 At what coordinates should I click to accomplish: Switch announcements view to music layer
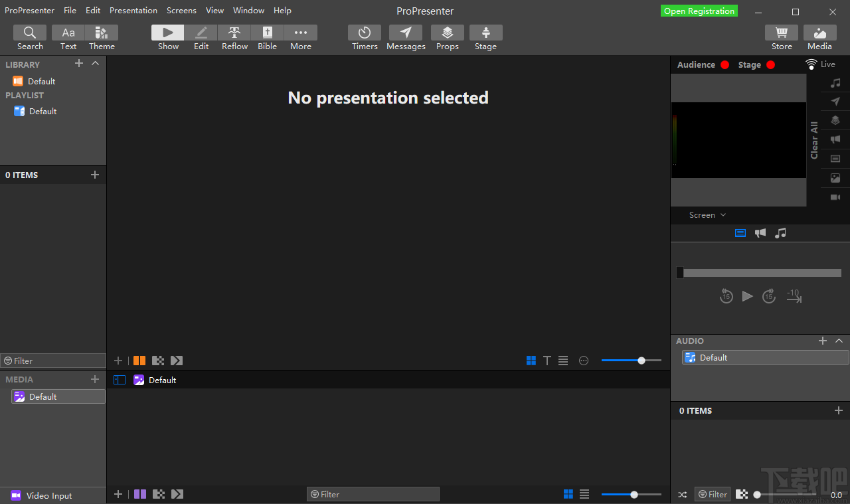pos(780,233)
